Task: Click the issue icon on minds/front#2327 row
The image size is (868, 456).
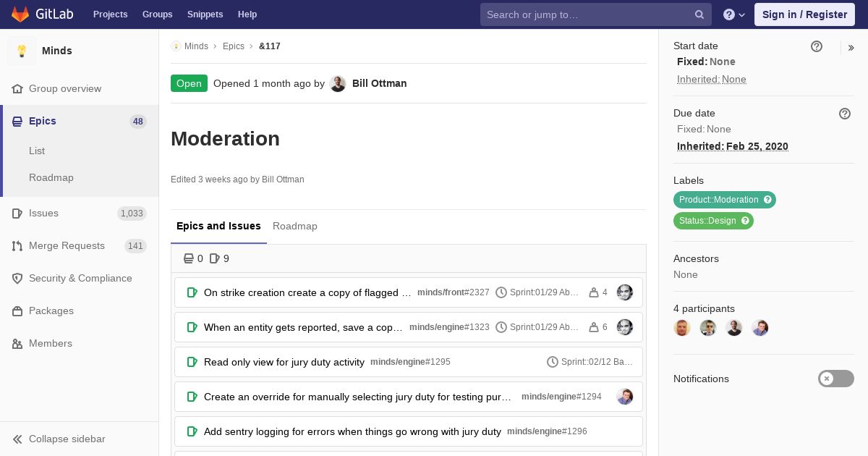Action: [x=192, y=292]
